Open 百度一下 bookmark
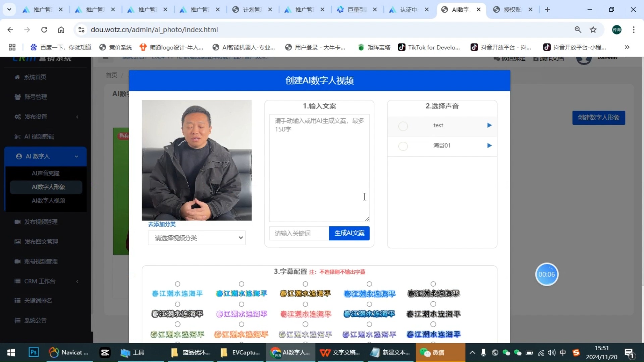This screenshot has height=362, width=644. 61,47
